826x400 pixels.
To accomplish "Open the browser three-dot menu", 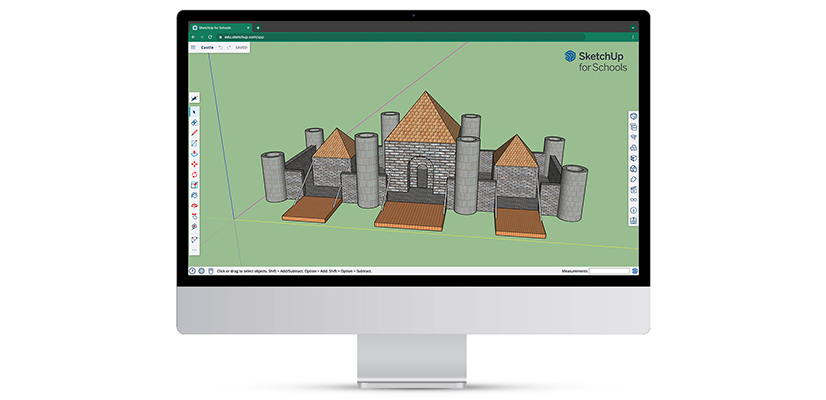I will pos(633,37).
